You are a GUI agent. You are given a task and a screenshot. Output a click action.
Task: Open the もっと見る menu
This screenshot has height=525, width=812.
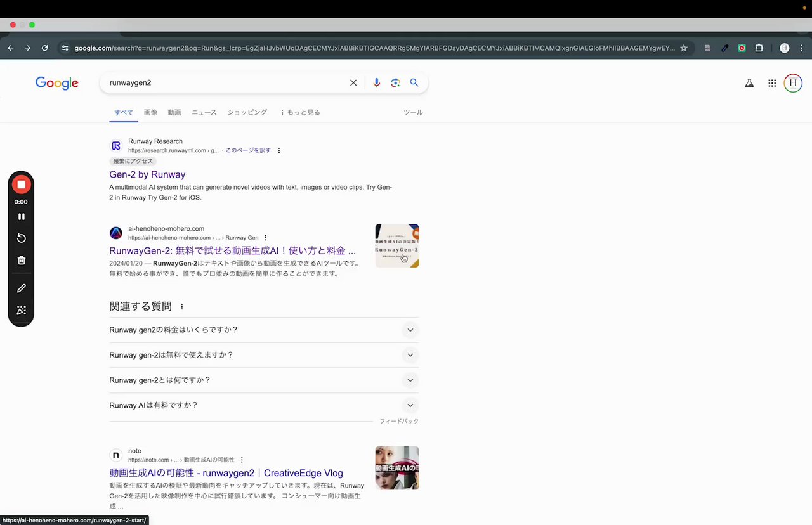[299, 112]
